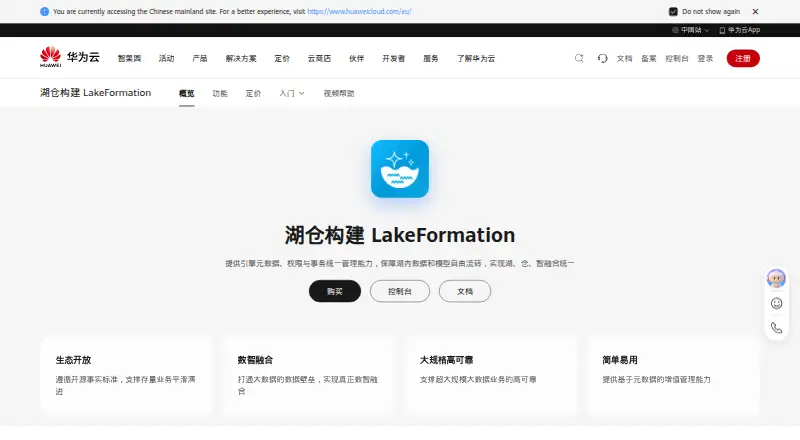The image size is (800, 440).
Task: Click the LakeFormation product icon
Action: [x=400, y=169]
